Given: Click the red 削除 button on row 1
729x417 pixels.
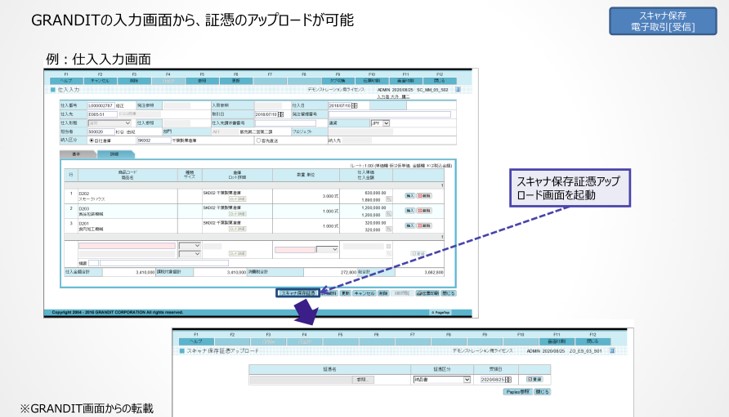Looking at the screenshot, I should [424, 196].
